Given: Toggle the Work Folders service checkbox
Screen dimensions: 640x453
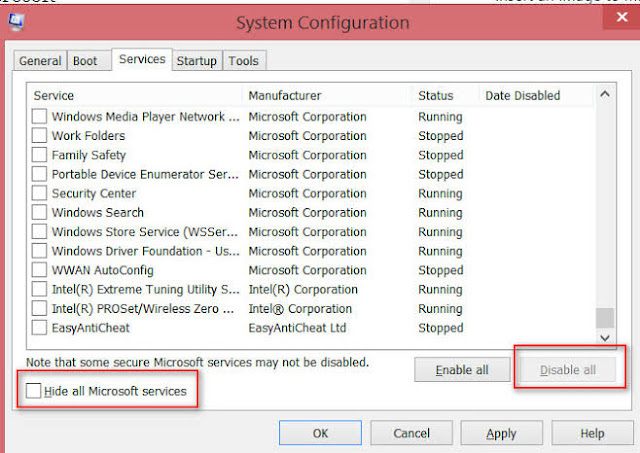Looking at the screenshot, I should point(39,135).
